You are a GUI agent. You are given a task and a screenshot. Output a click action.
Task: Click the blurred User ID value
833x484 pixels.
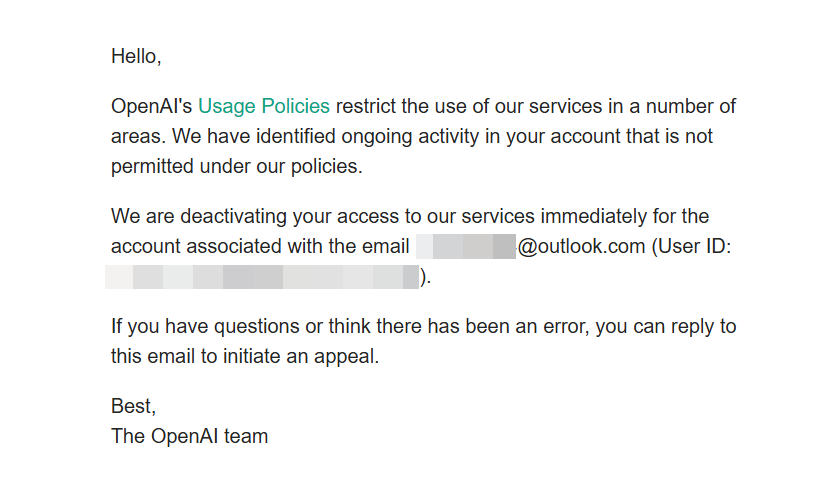[x=262, y=277]
